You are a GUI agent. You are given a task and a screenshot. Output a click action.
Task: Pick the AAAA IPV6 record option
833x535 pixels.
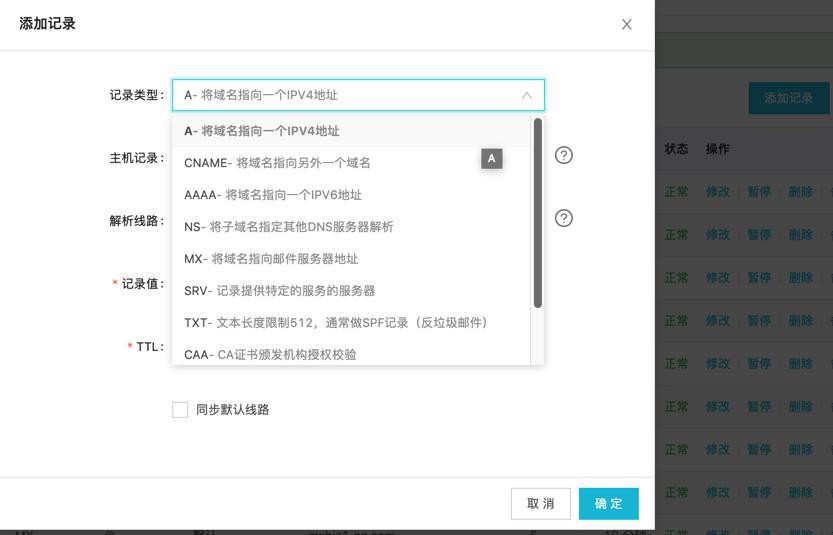pos(351,195)
